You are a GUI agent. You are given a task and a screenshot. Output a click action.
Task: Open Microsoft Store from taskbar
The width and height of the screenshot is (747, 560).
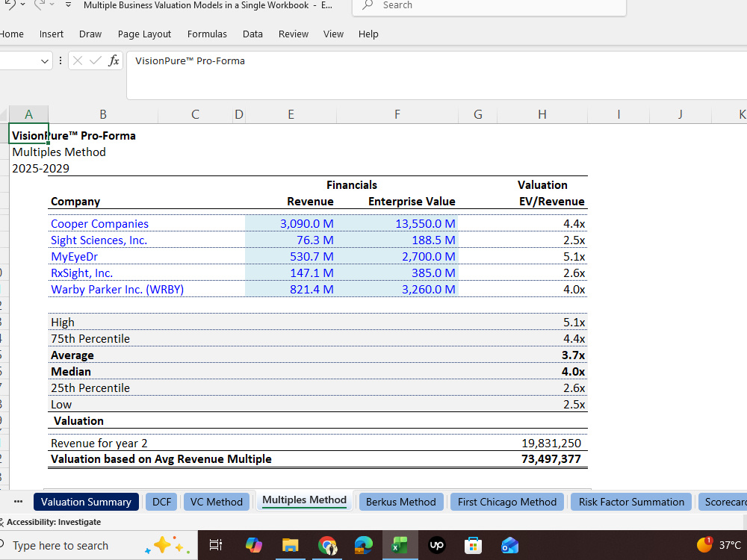click(x=473, y=545)
